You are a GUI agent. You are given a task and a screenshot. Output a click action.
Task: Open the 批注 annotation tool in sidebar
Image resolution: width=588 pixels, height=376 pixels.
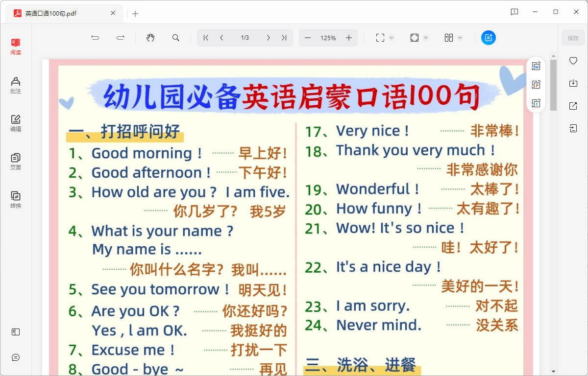(x=16, y=85)
